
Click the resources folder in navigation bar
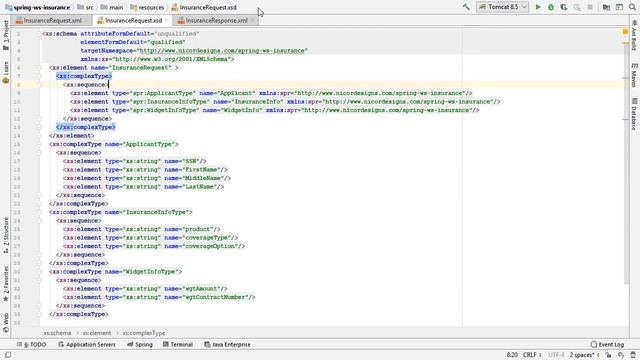pyautogui.click(x=147, y=7)
